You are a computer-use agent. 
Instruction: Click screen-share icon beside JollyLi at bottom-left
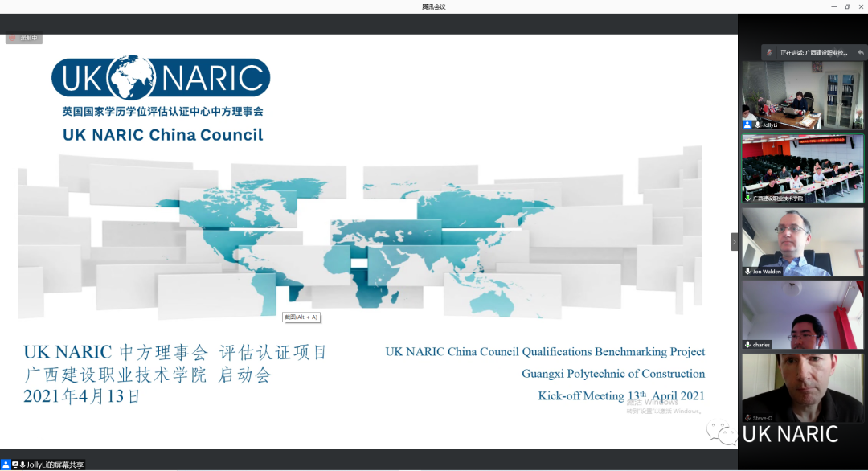14,465
